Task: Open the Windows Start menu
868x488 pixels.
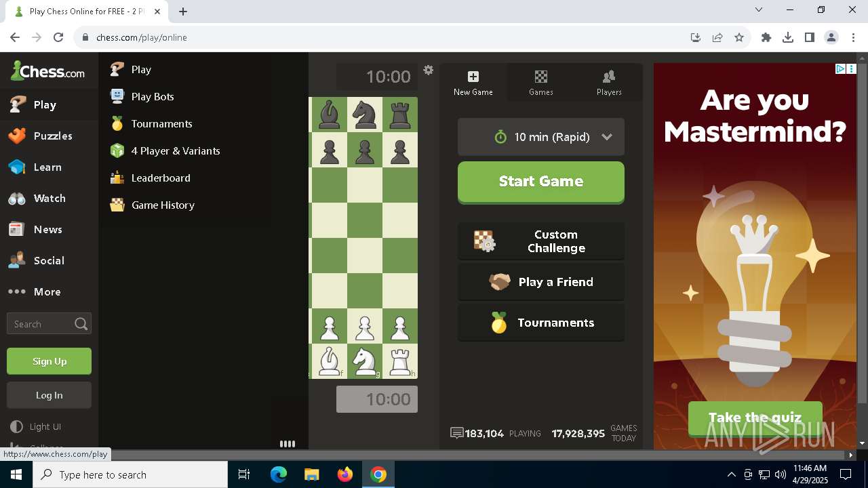Action: tap(16, 474)
